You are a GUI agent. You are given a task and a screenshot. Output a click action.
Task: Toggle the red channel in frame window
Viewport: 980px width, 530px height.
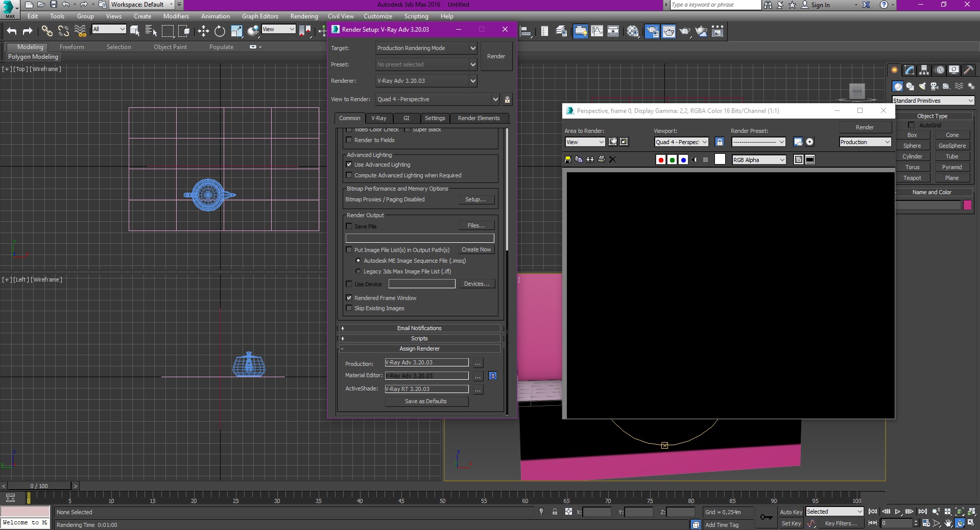click(661, 160)
